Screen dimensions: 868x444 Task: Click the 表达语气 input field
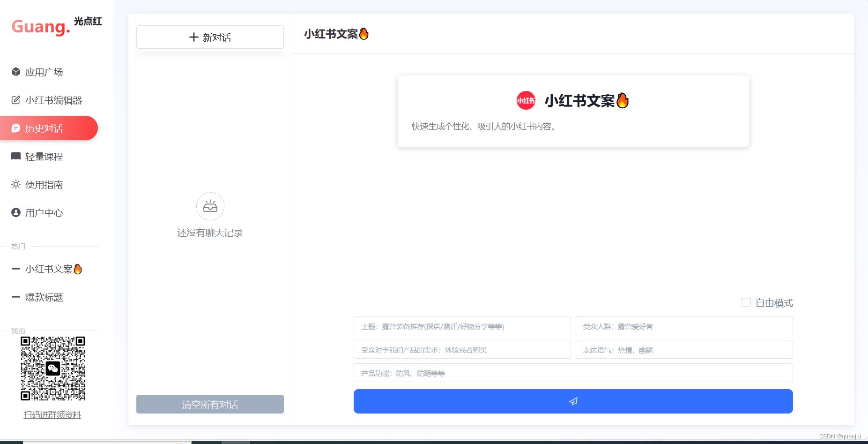point(684,349)
